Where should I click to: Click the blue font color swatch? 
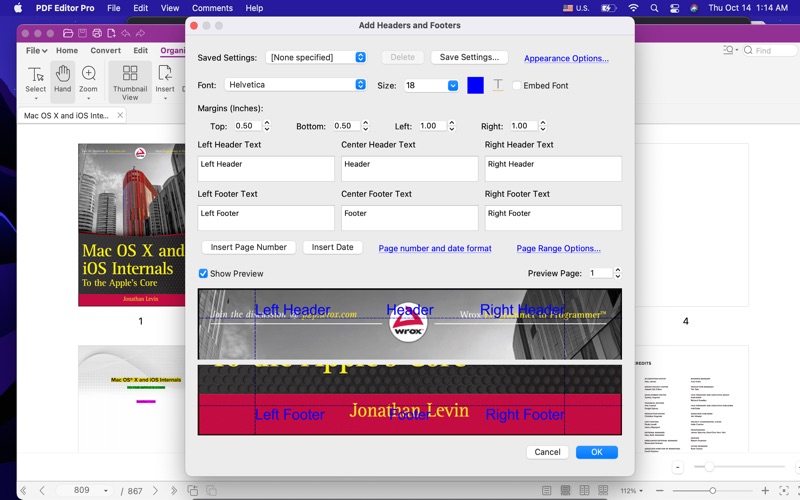click(476, 85)
